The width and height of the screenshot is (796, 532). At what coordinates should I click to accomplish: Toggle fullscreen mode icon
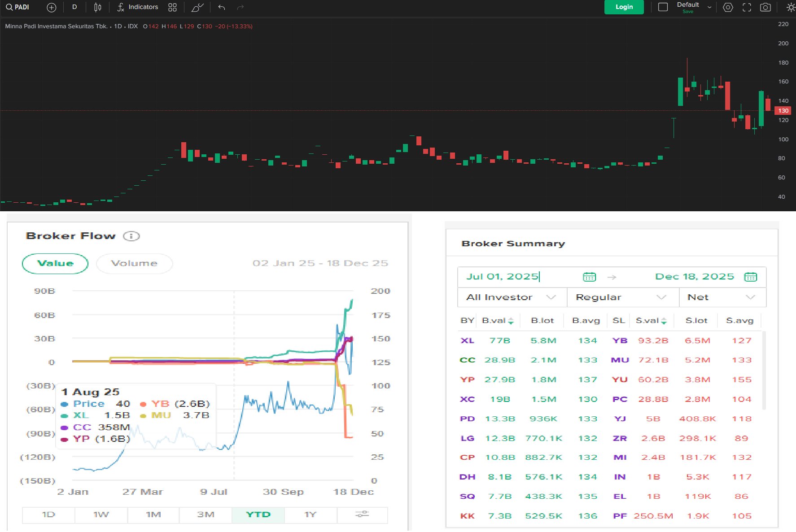tap(746, 7)
